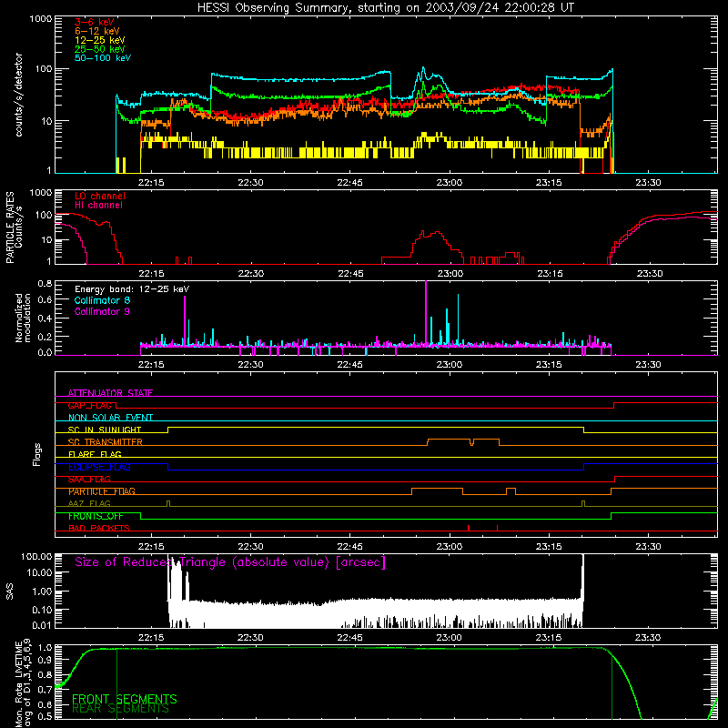Click the 'Energy band: 12-25 keV' label
This screenshot has width=728, height=728.
[132, 289]
